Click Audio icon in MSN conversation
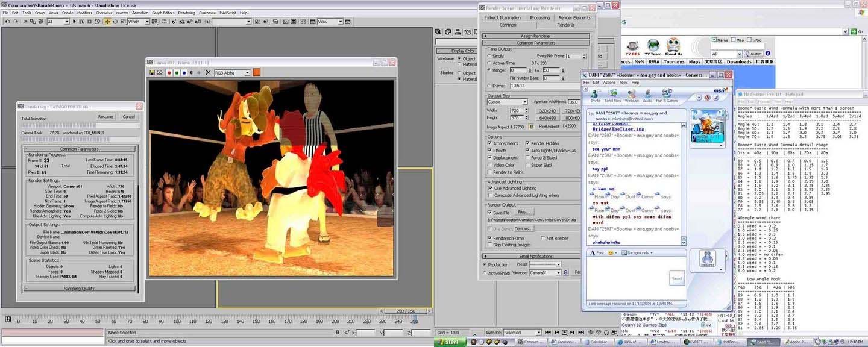Screen dimensions: 868x347 click(x=648, y=95)
